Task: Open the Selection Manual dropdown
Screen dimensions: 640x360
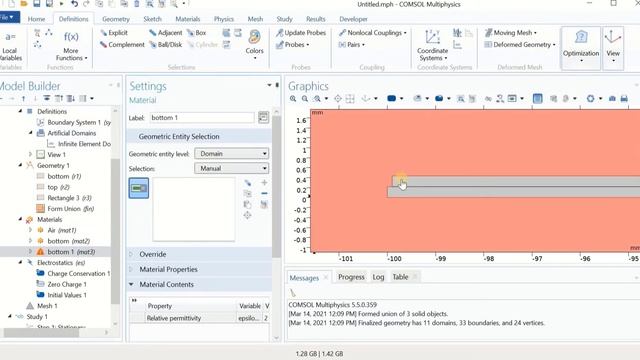Action: [x=231, y=168]
